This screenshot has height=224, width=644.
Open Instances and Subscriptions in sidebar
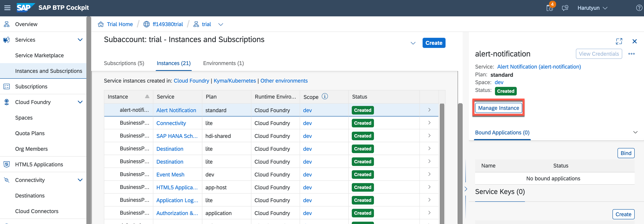pos(48,71)
